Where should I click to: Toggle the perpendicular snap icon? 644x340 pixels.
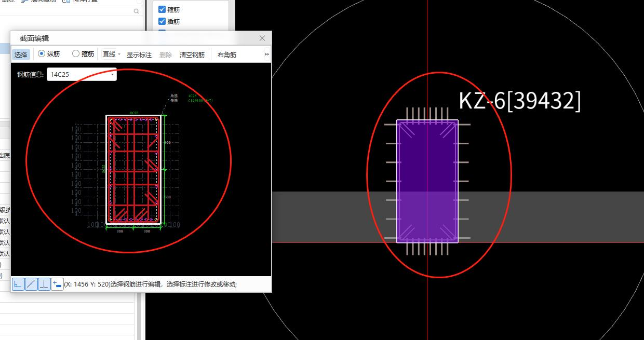44,284
